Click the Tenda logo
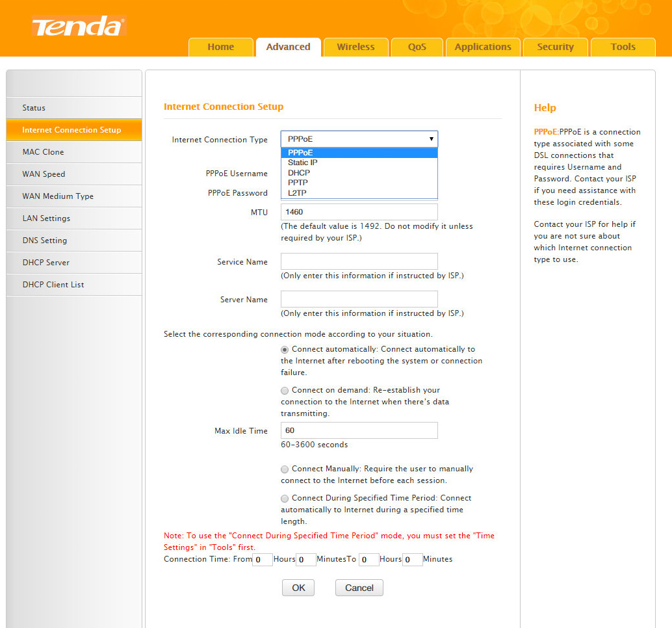Viewport: 672px width, 628px height. 79,26
